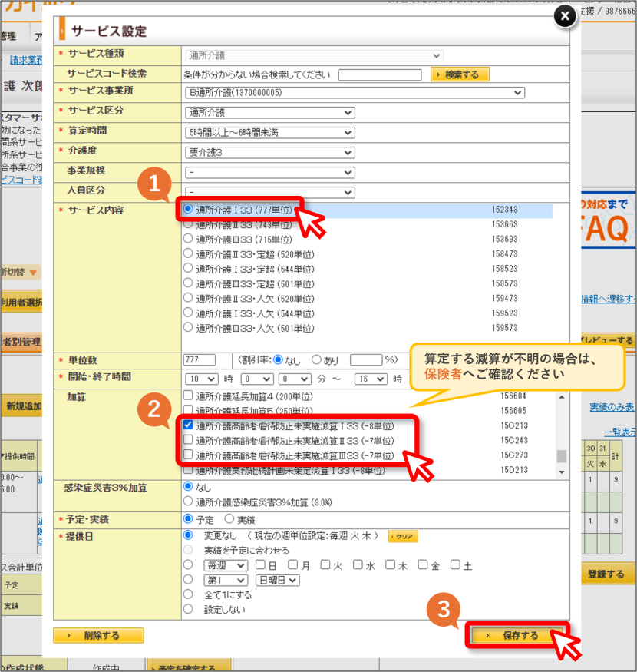Save settings with 保存する button

[x=517, y=636]
